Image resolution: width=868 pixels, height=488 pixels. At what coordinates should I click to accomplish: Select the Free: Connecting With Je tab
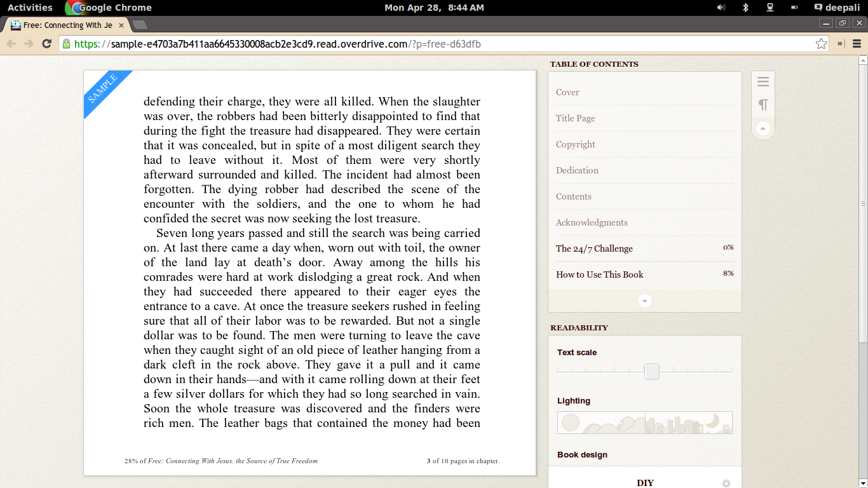point(67,25)
